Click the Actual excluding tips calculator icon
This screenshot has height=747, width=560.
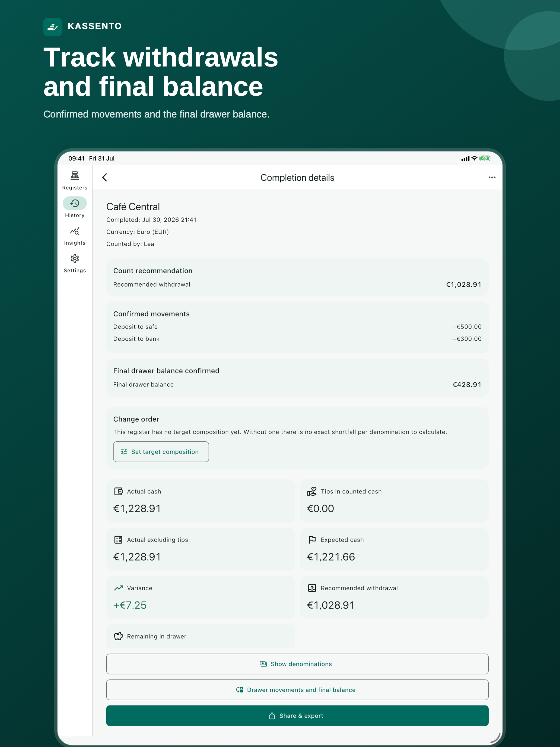tap(119, 540)
